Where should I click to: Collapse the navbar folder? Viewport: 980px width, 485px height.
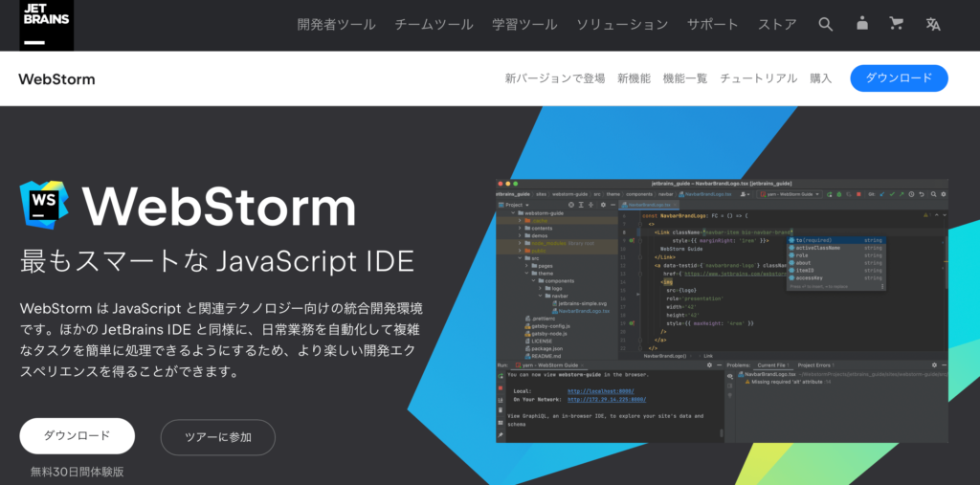[540, 296]
